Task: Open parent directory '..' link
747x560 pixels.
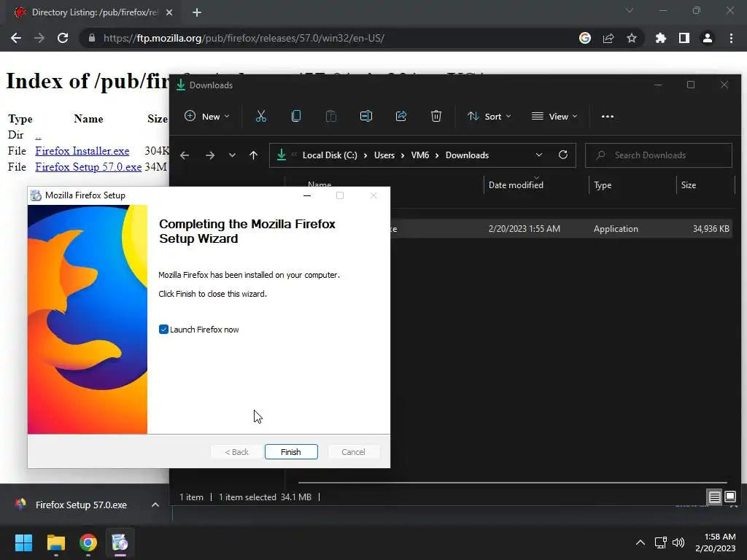Action: 38,135
